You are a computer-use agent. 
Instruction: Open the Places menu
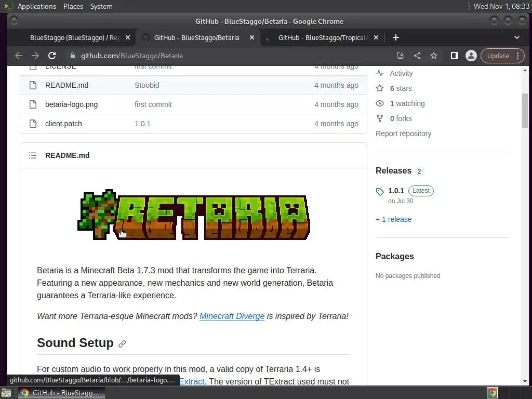point(73,6)
